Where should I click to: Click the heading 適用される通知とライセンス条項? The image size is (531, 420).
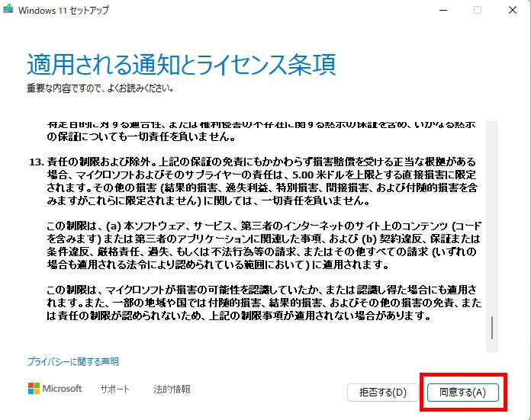pyautogui.click(x=182, y=64)
